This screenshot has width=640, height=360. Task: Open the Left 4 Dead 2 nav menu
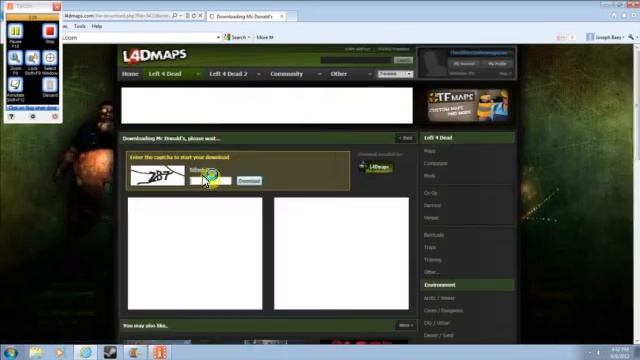coord(228,74)
